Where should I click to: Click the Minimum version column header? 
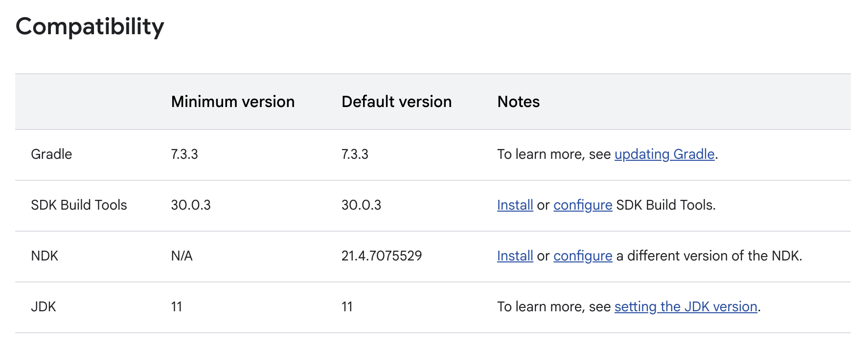coord(232,102)
